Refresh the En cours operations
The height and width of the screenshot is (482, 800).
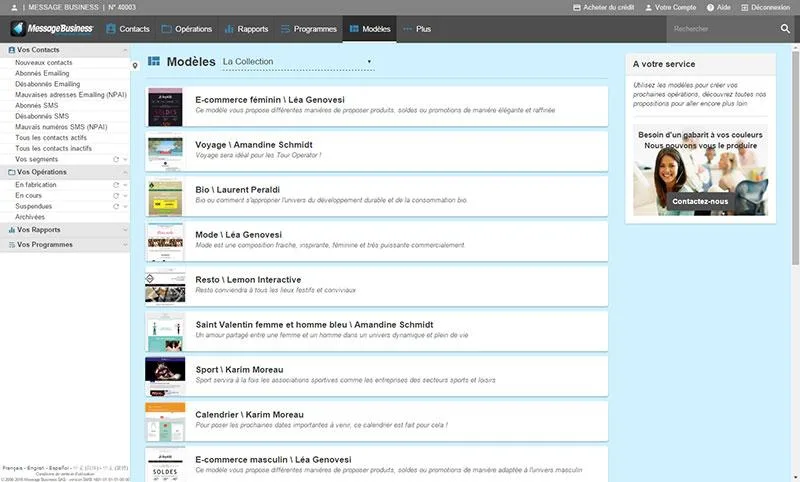[x=116, y=196]
